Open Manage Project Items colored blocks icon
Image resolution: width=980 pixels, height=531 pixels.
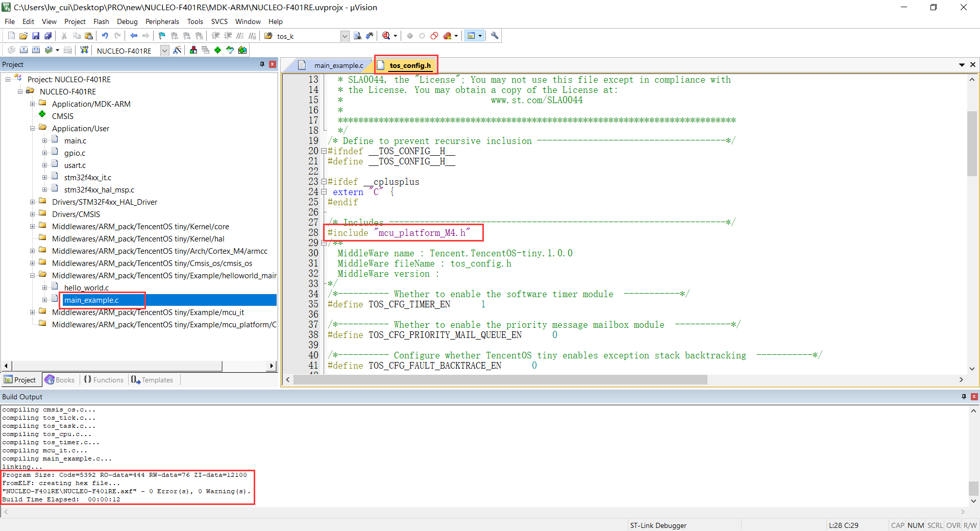[193, 50]
